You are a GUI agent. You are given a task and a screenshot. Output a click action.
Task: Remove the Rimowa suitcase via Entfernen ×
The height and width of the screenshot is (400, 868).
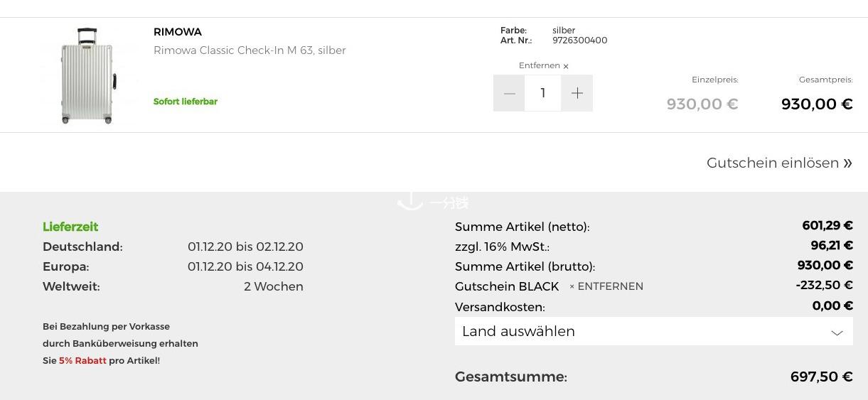(544, 65)
